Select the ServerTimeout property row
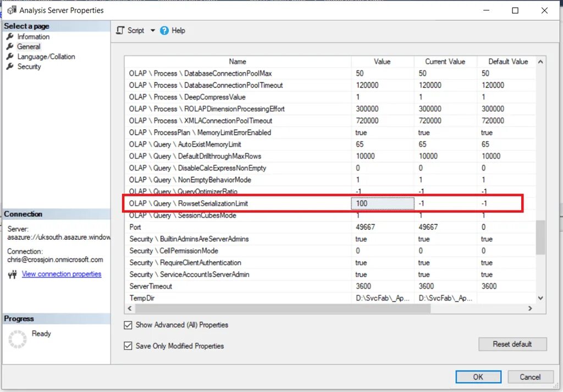The height and width of the screenshot is (392, 563). pyautogui.click(x=330, y=286)
